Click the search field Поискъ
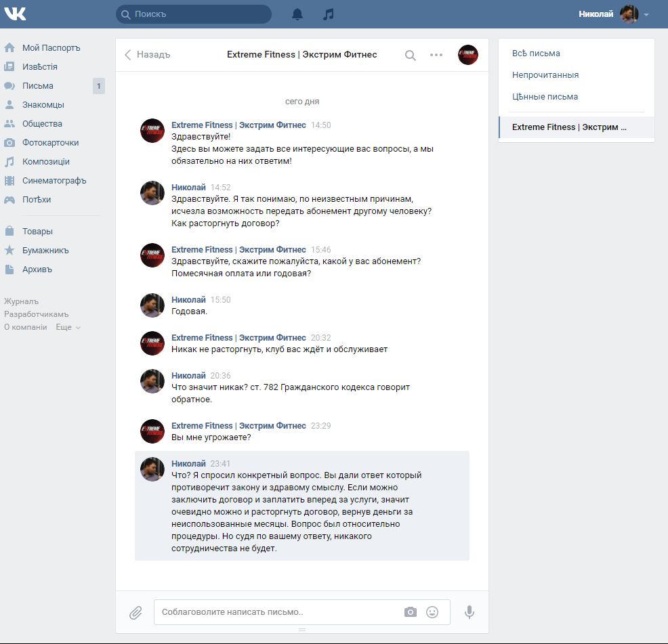Screen dimensions: 668x644 [x=193, y=14]
